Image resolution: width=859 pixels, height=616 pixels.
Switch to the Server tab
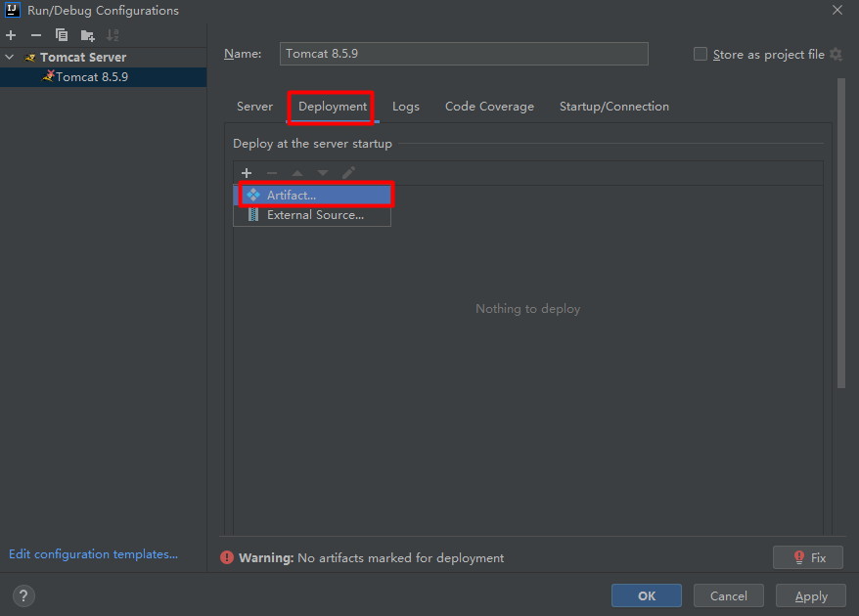[x=254, y=107]
